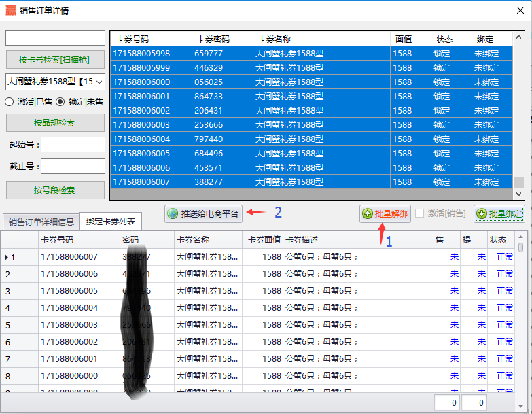
Task: Focus the 截止号 input field
Action: 73,167
